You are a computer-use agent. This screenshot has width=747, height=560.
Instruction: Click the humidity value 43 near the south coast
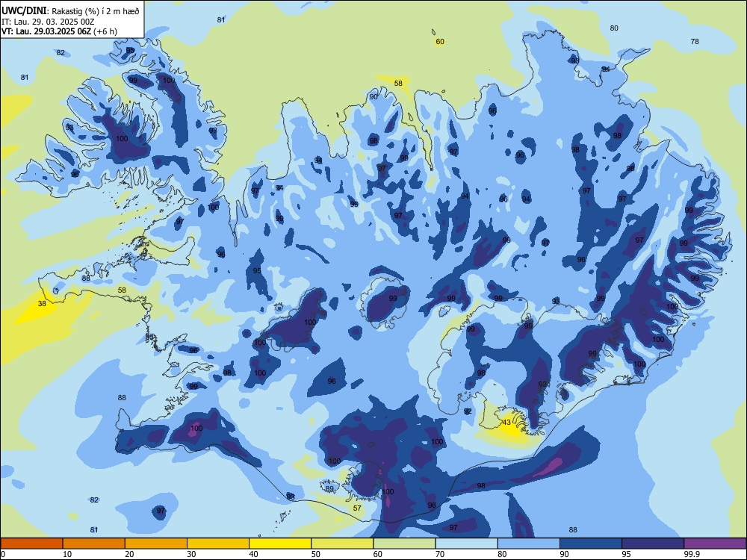coord(506,423)
